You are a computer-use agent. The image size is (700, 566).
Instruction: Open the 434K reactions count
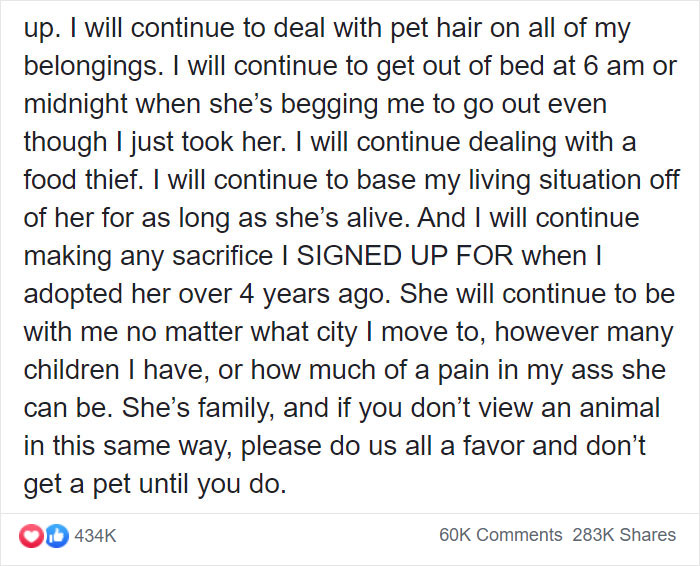96,535
